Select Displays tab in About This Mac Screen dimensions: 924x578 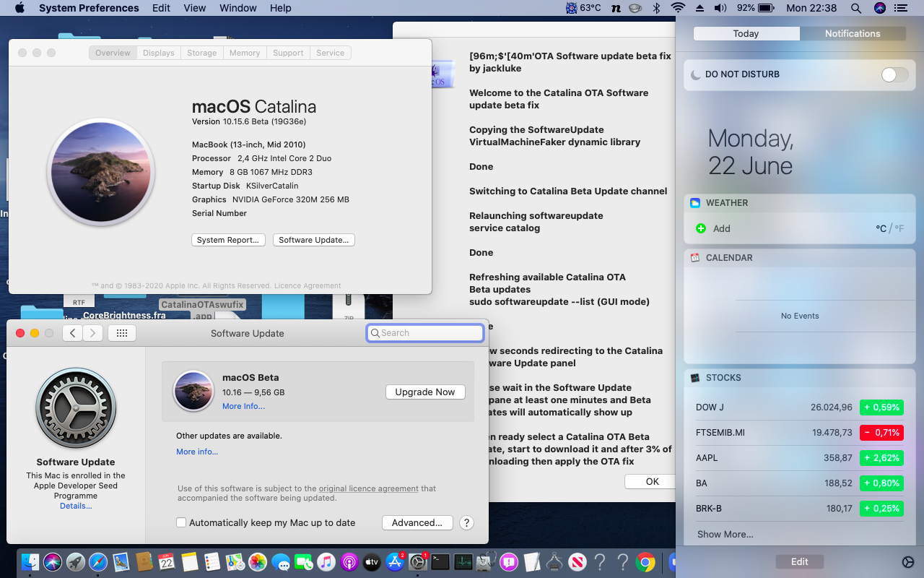coord(158,53)
